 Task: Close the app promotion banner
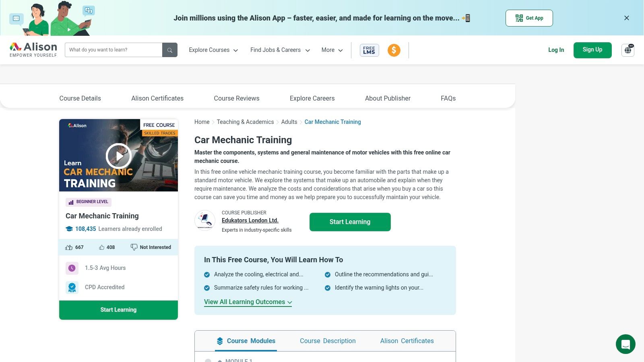tap(627, 18)
